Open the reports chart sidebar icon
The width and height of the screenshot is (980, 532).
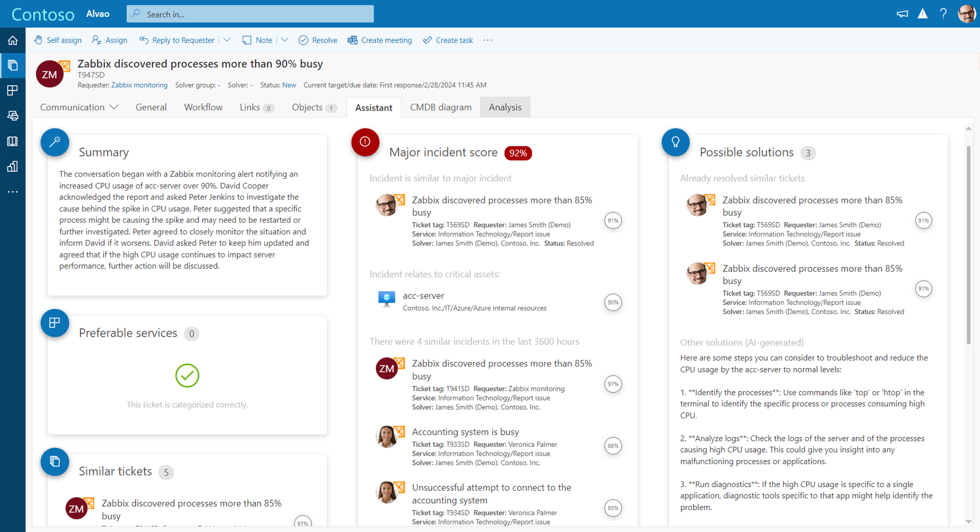[x=12, y=166]
